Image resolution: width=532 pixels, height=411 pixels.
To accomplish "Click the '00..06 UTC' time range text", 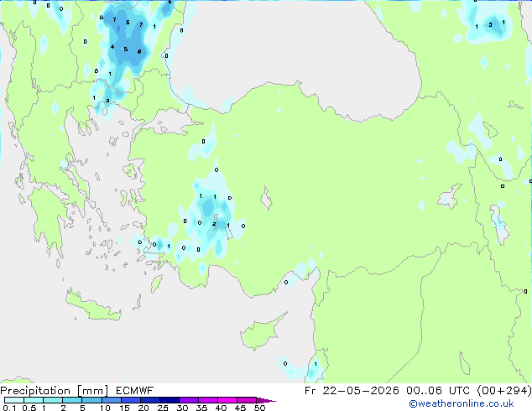I will (438, 391).
